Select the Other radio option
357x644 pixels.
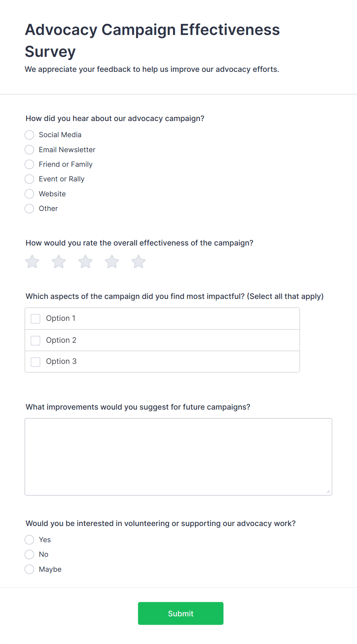point(30,209)
